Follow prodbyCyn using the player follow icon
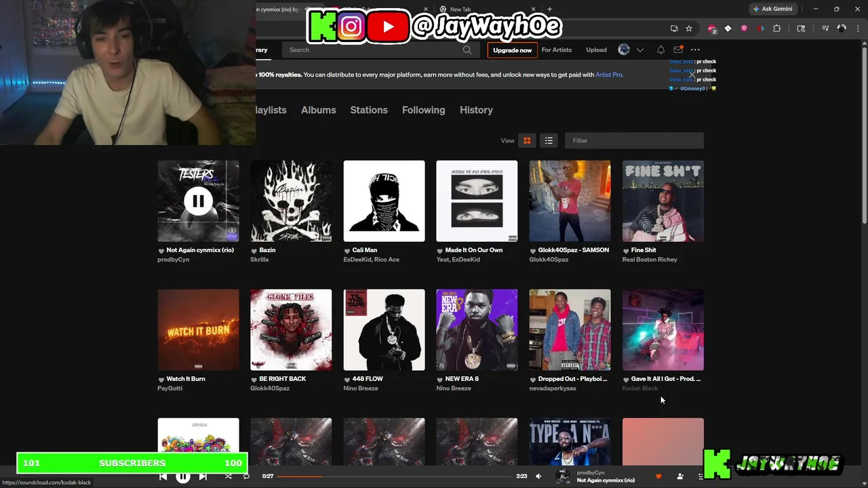 point(680,476)
